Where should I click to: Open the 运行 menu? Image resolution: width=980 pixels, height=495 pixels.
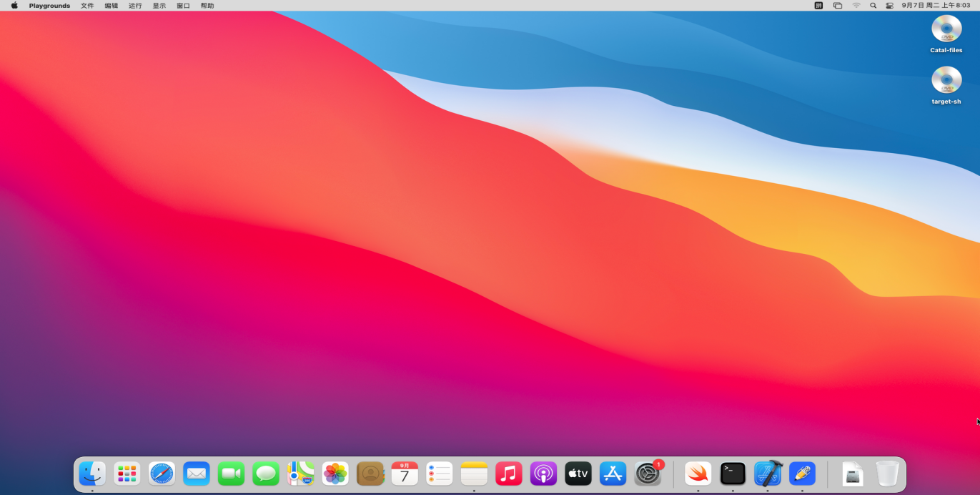135,6
